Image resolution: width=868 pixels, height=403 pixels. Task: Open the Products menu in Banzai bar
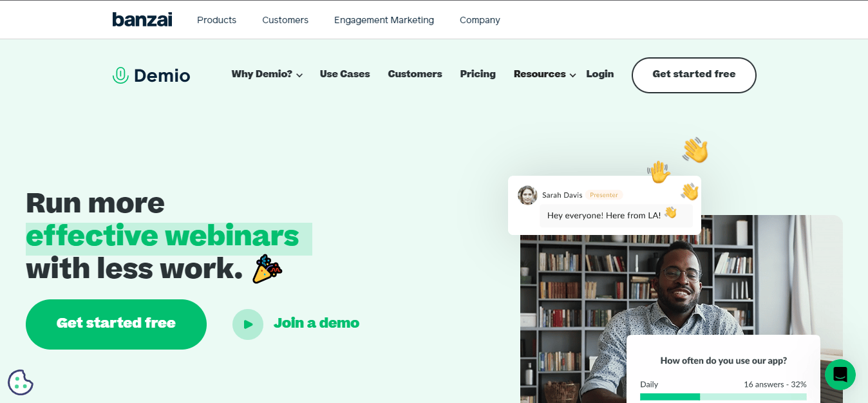tap(216, 20)
